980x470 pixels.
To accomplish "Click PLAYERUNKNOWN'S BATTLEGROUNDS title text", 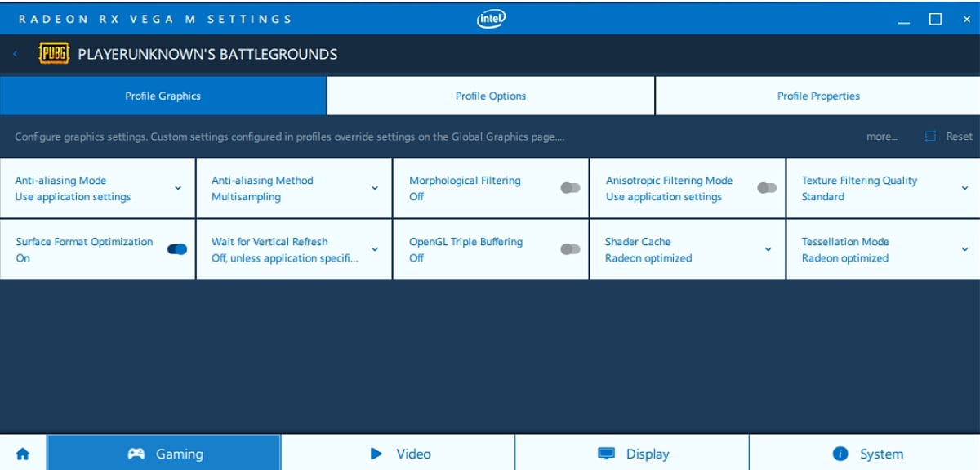I will 207,55.
